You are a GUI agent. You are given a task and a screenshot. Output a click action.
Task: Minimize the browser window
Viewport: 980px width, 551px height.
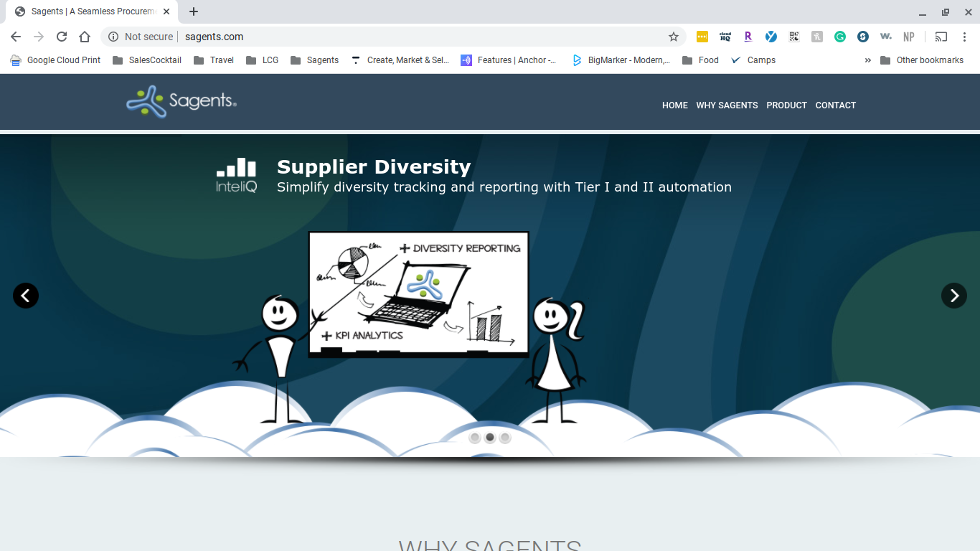[923, 12]
